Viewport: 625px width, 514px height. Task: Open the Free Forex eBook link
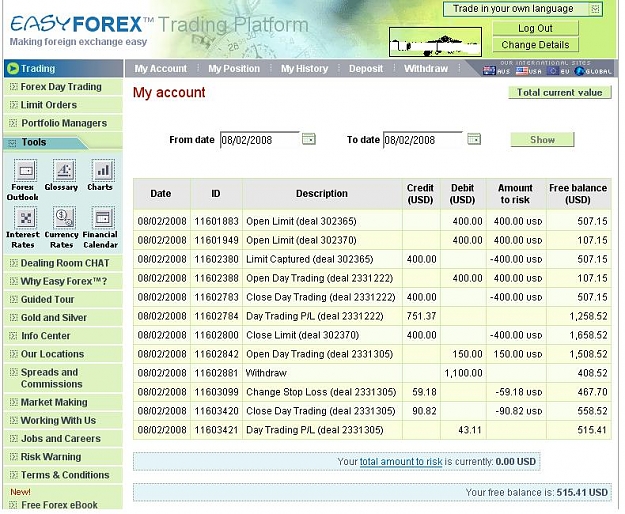click(59, 505)
